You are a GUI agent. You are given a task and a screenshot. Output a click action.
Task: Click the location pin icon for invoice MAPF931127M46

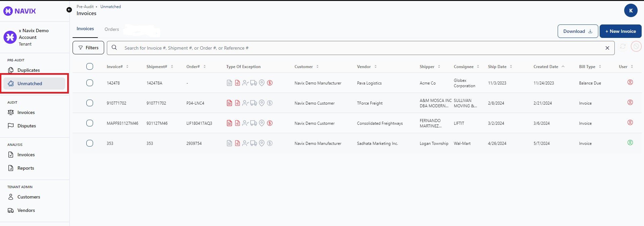tap(262, 123)
